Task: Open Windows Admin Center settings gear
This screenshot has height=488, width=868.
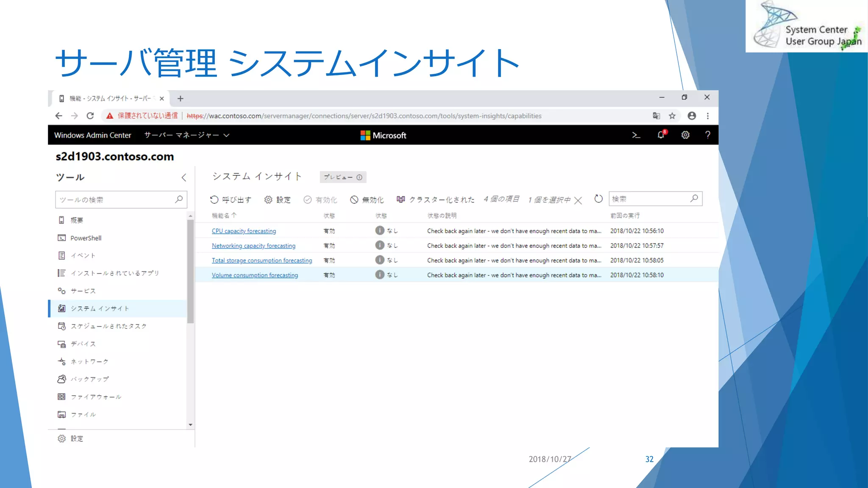Action: [685, 135]
